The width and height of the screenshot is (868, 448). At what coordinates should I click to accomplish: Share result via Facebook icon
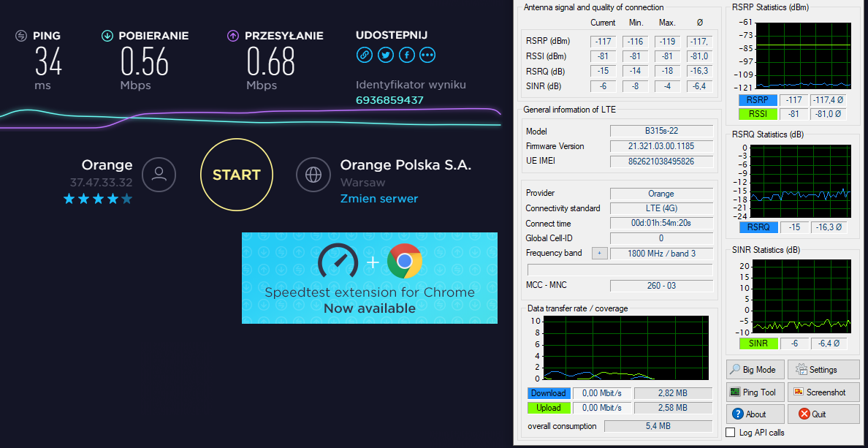tap(406, 55)
